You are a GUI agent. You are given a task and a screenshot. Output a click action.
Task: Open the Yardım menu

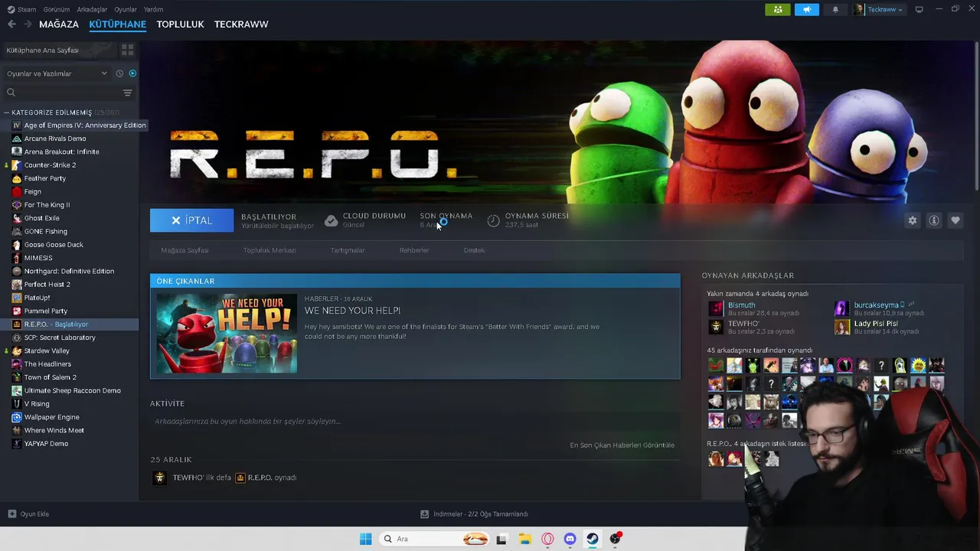point(153,9)
